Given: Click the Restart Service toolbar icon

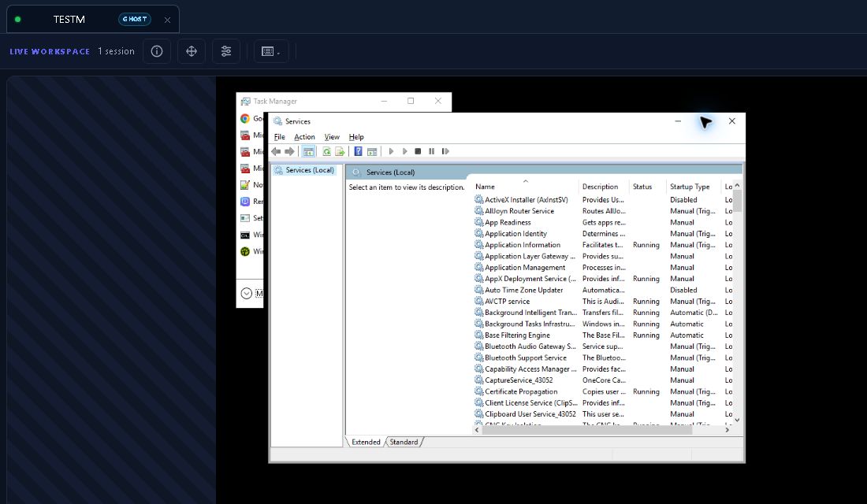Looking at the screenshot, I should (x=445, y=151).
